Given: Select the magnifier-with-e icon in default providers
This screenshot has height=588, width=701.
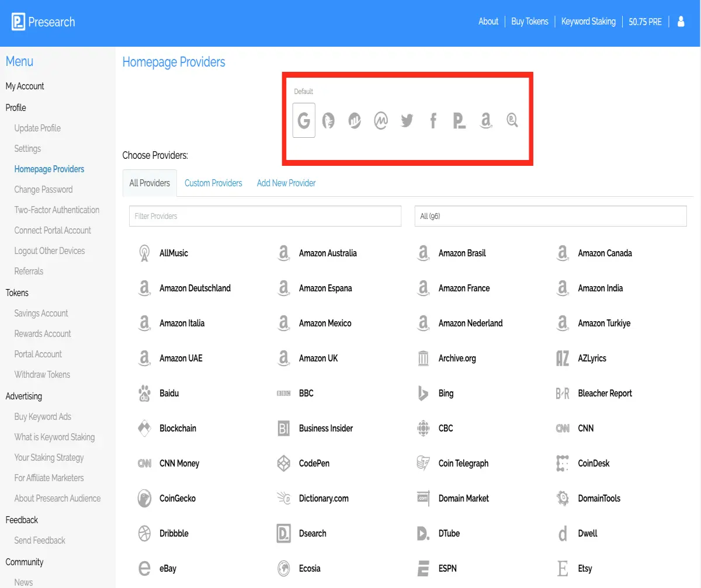Looking at the screenshot, I should 512,121.
